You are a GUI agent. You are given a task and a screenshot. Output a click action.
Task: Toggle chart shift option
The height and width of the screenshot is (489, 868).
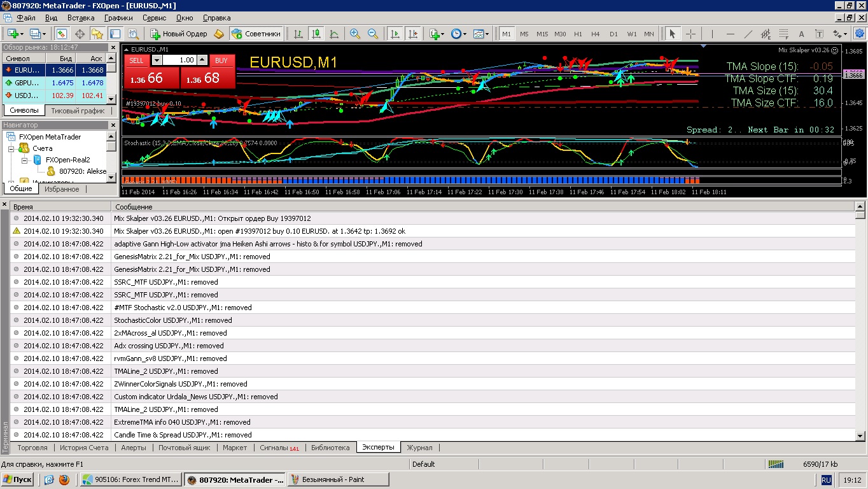coord(413,34)
